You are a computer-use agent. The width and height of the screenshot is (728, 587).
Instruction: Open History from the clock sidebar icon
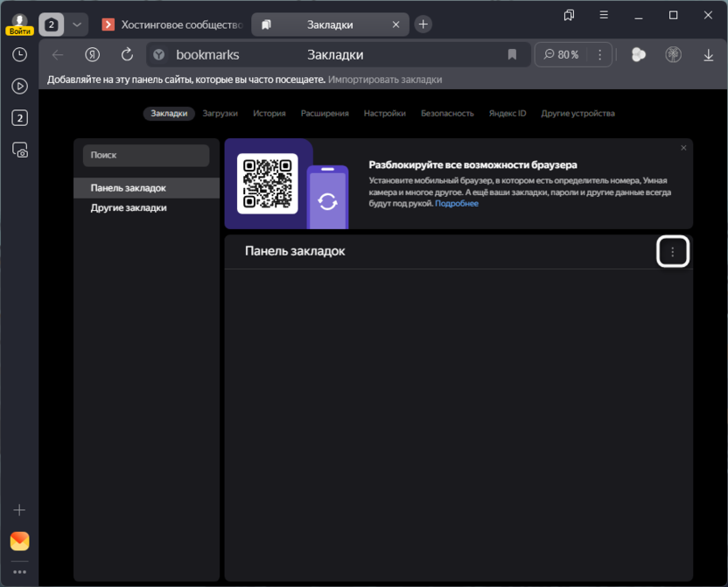19,55
